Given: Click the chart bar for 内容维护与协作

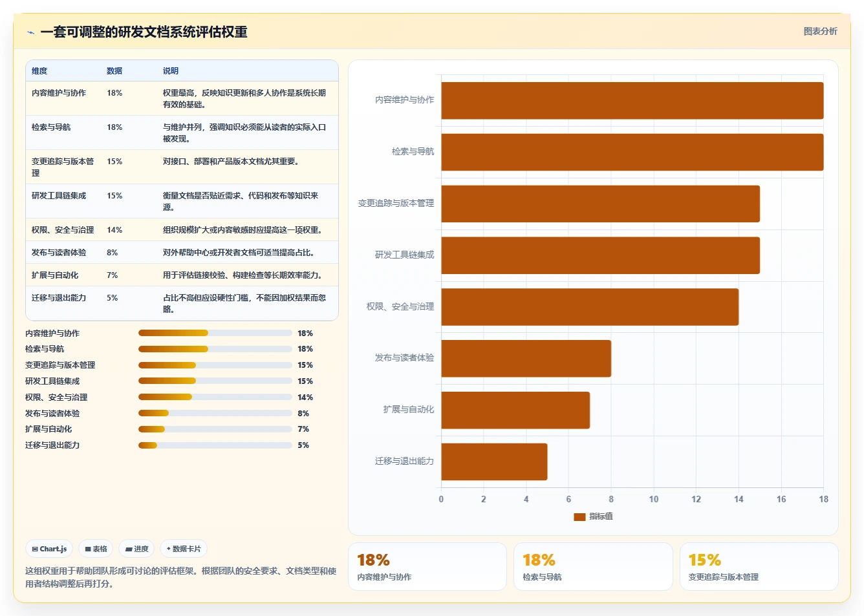Looking at the screenshot, I should point(632,100).
